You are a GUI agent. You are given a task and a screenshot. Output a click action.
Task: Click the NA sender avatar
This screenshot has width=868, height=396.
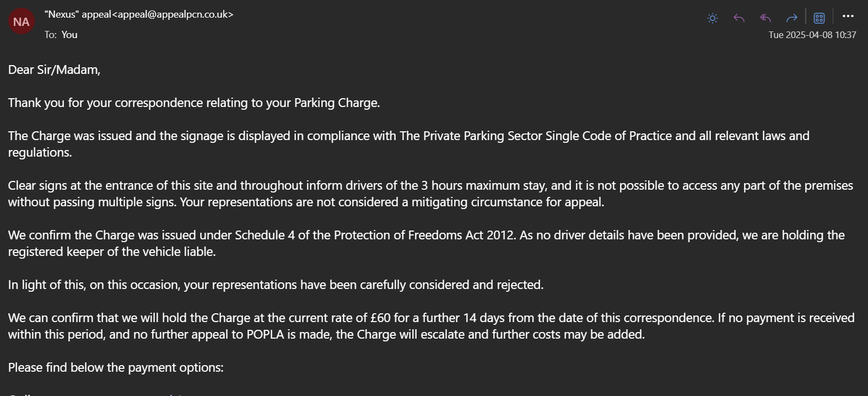(21, 22)
